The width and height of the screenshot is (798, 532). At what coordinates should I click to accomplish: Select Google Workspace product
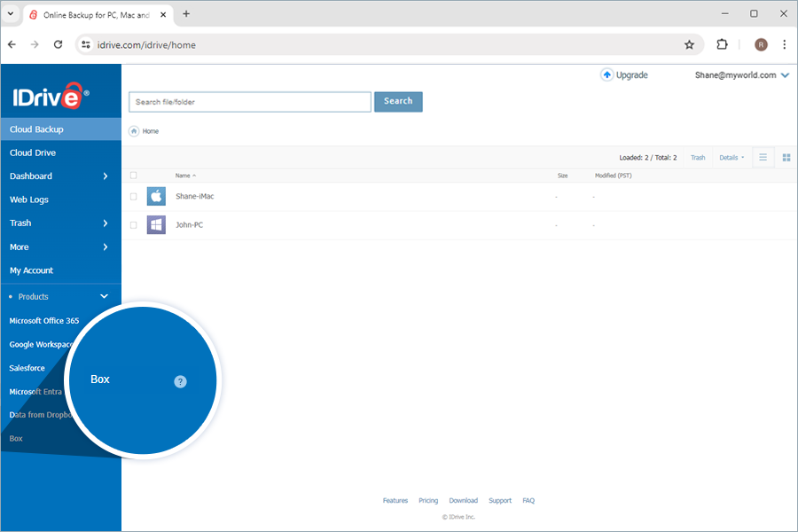(41, 345)
